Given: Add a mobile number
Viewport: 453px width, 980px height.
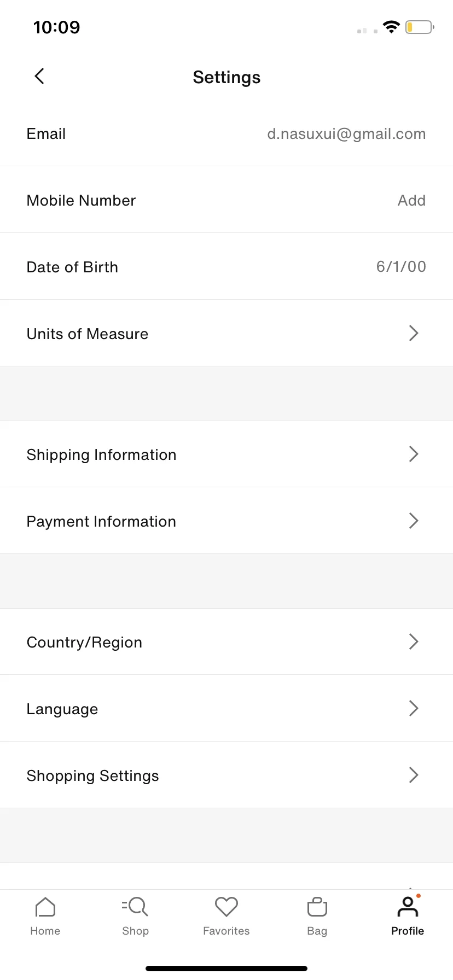Looking at the screenshot, I should (411, 200).
